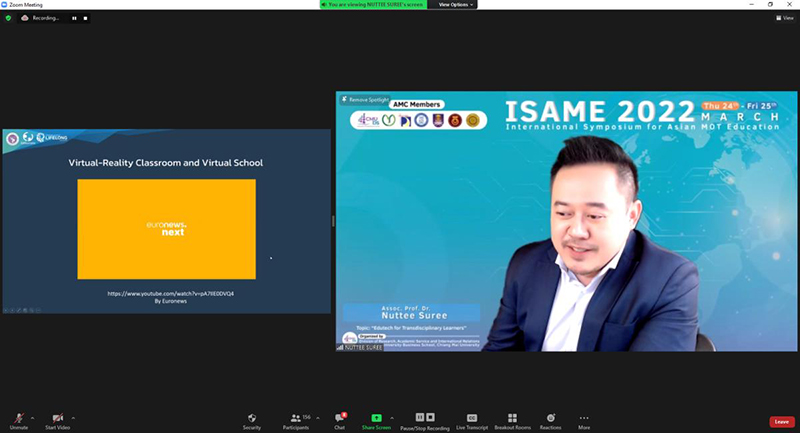Open audio options arrow next to Unmute
This screenshot has height=433, width=800.
click(x=33, y=418)
